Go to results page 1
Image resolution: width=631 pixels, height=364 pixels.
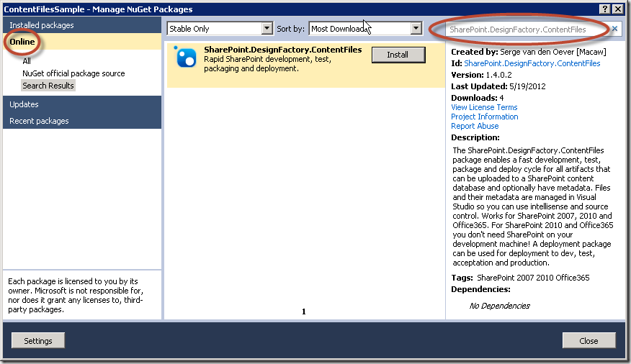304,311
